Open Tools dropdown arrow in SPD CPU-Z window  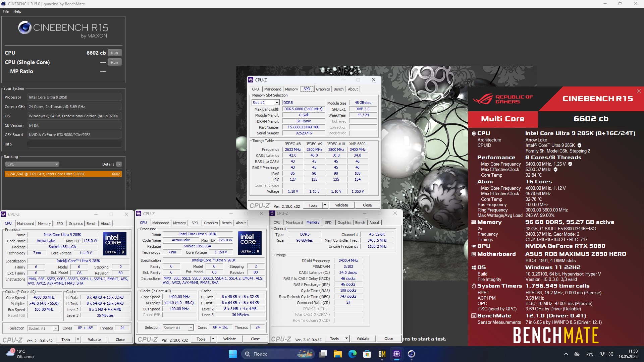(x=325, y=205)
